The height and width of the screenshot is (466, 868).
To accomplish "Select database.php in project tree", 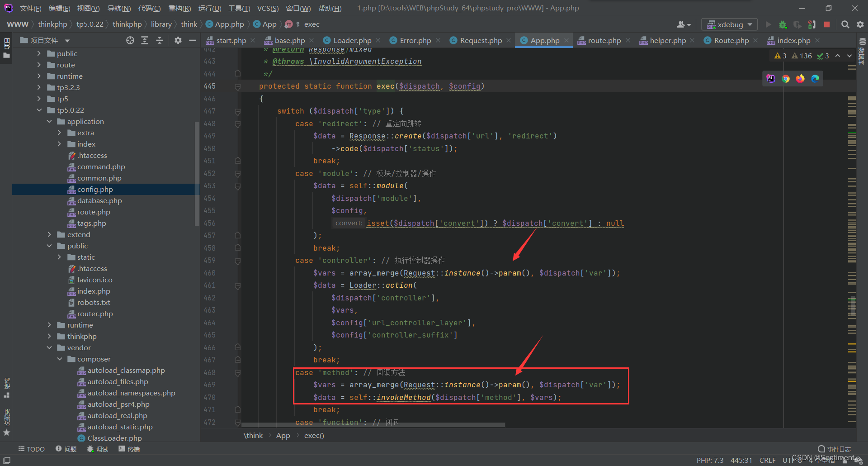I will (x=99, y=200).
